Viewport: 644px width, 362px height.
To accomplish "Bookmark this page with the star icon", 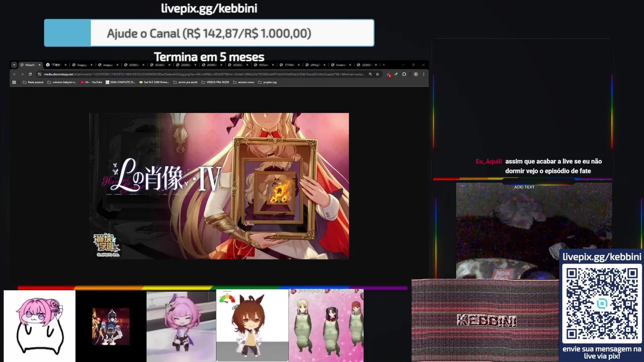I will [x=377, y=74].
